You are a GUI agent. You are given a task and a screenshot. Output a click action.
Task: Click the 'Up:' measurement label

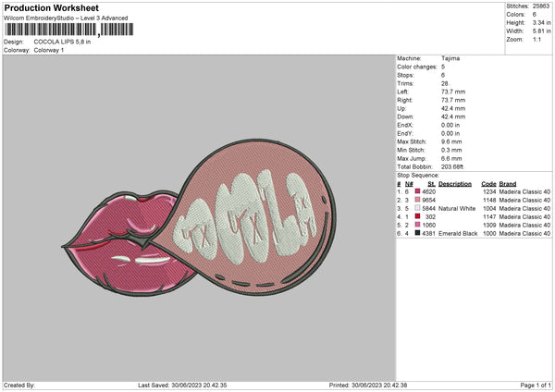[401, 108]
